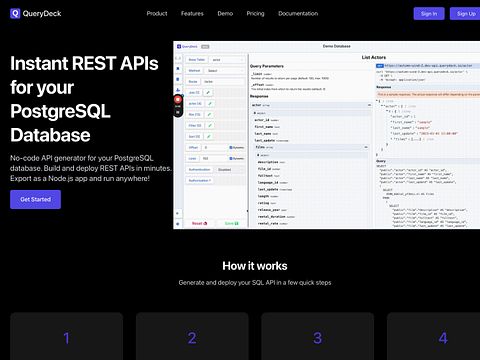Click the bottom settings icon in the demo sidebar
The height and width of the screenshot is (360, 480).
tap(178, 224)
